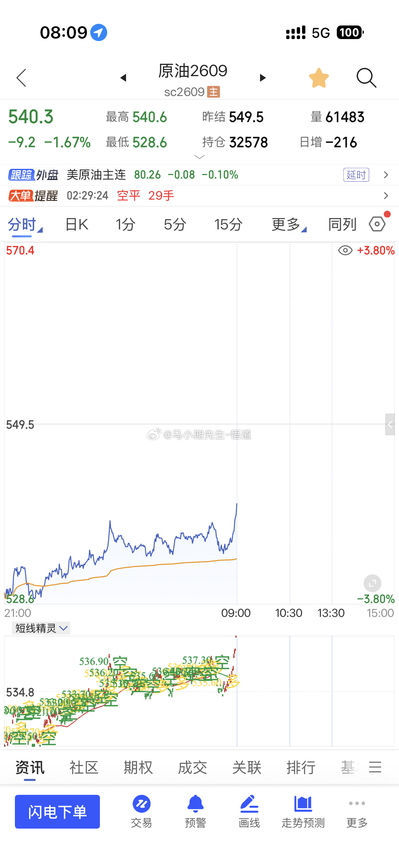Open the search magnifier icon
This screenshot has width=399, height=868.
pos(366,78)
